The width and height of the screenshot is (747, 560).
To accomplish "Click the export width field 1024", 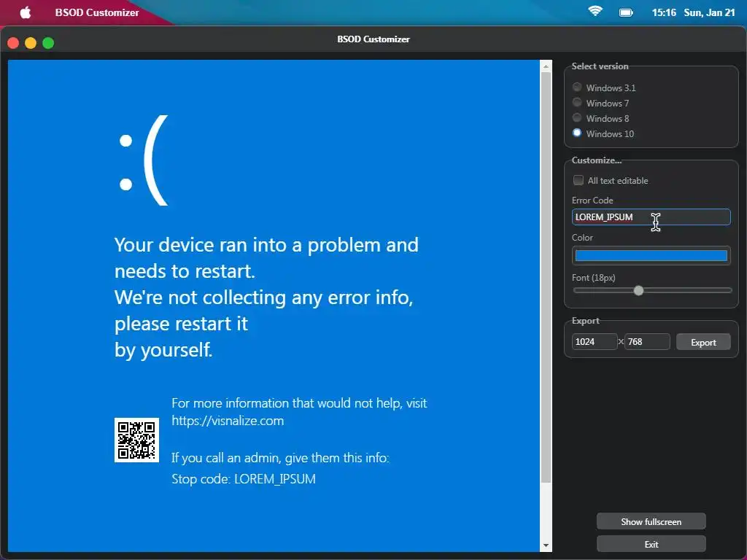I will click(x=595, y=341).
